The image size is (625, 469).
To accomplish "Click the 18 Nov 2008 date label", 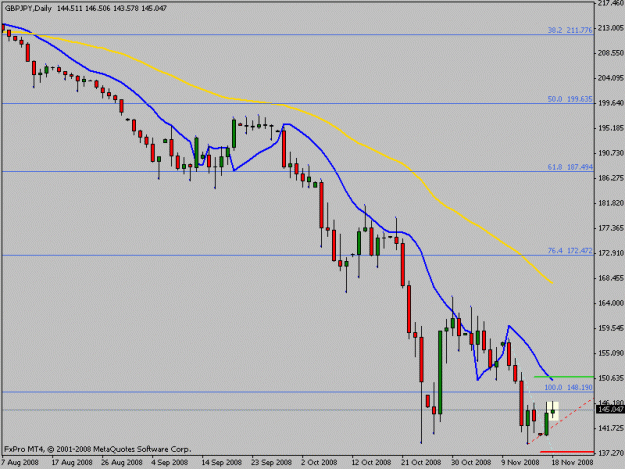I will pos(572,463).
